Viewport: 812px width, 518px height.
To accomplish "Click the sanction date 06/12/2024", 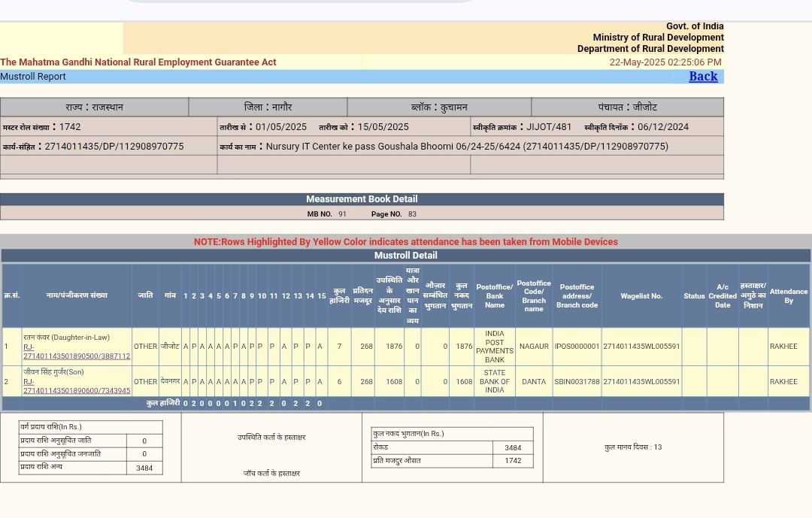I will pyautogui.click(x=663, y=127).
